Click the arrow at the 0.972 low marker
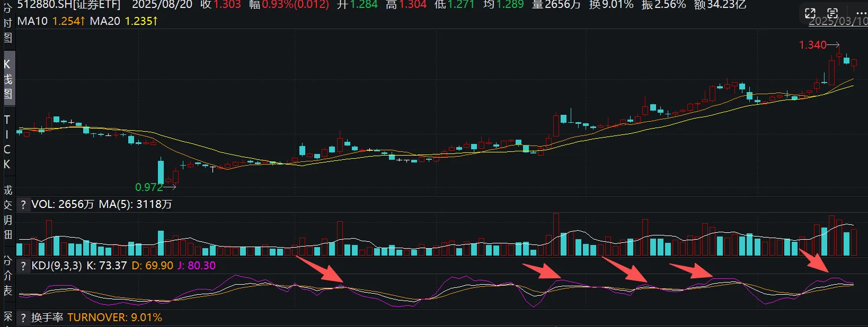 click(170, 187)
